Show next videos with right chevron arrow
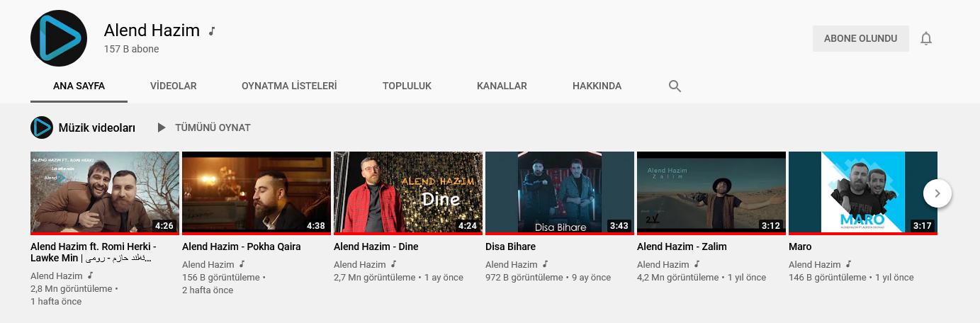Screen dimensions: 980x323 click(x=937, y=193)
